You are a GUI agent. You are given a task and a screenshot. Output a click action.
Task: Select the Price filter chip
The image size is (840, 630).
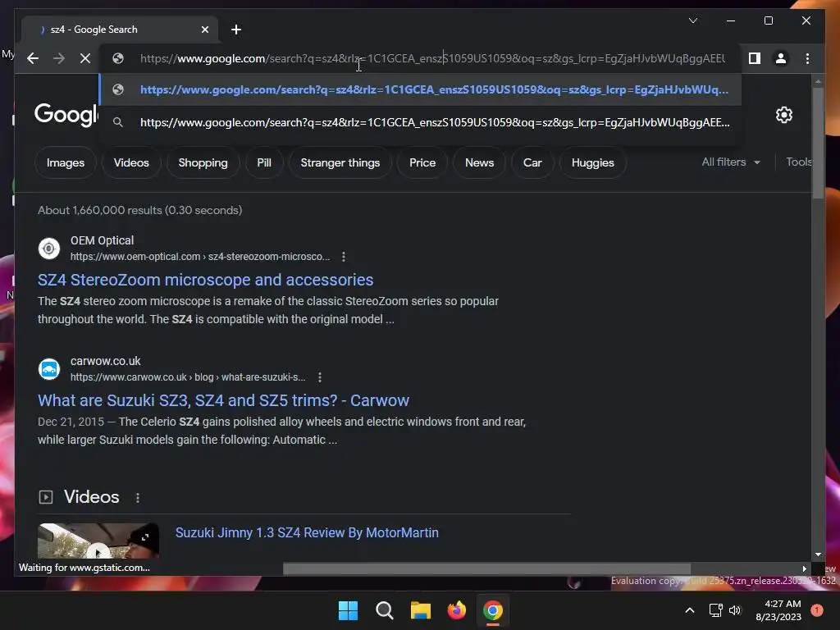tap(422, 162)
